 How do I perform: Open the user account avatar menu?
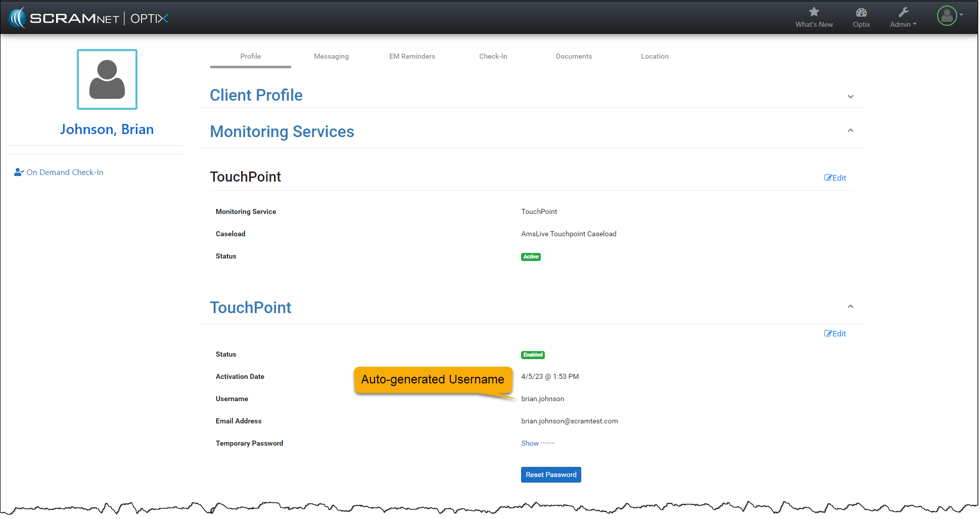click(x=948, y=16)
